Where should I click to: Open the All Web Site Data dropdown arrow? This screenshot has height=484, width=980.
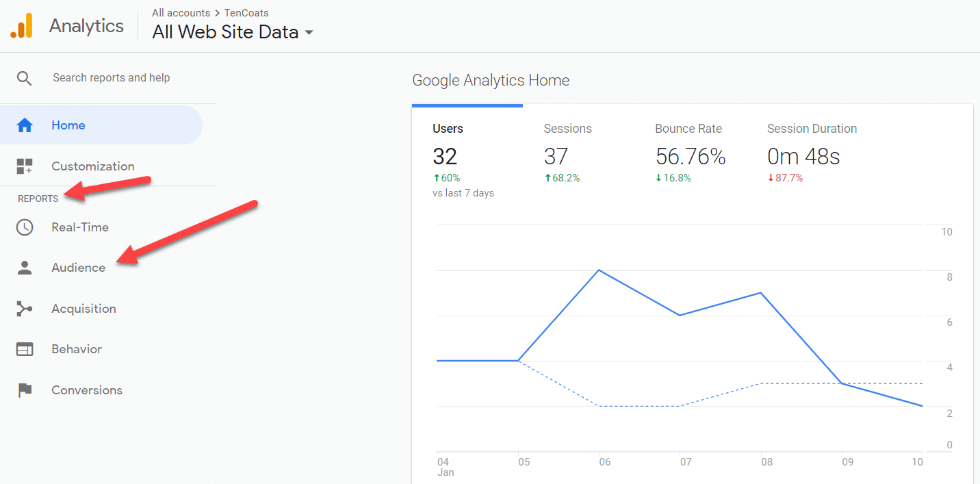pyautogui.click(x=309, y=32)
